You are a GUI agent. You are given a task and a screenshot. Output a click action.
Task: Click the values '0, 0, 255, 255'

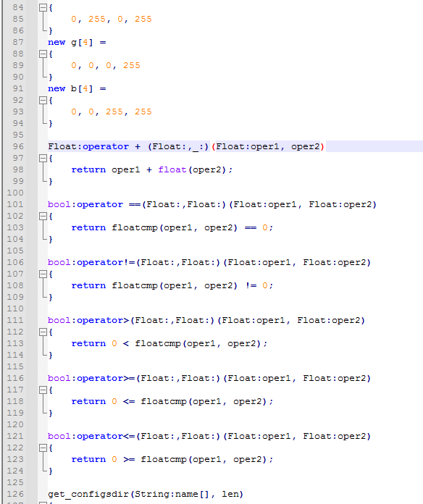click(x=112, y=112)
